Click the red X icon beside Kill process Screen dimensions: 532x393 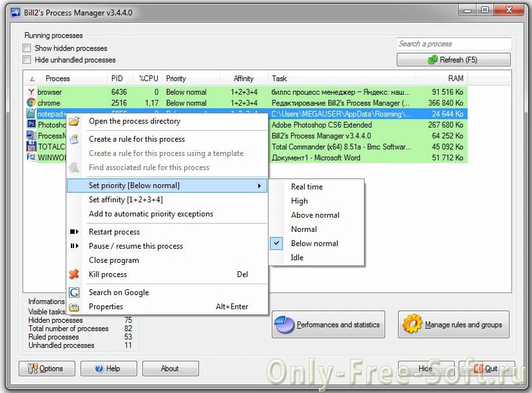pyautogui.click(x=74, y=274)
